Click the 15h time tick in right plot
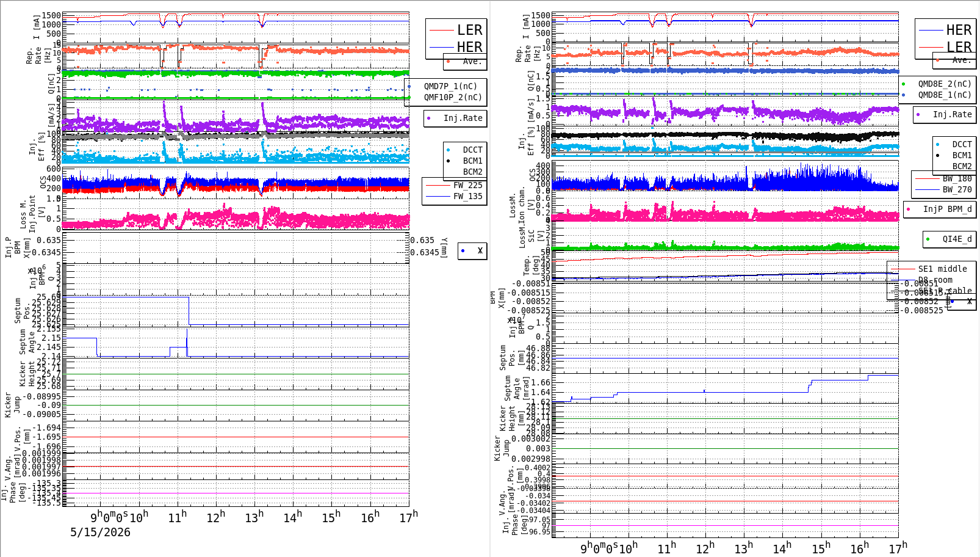 pyautogui.click(x=821, y=548)
